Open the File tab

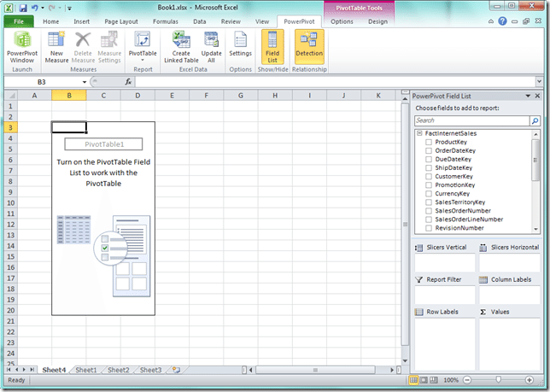(x=19, y=21)
